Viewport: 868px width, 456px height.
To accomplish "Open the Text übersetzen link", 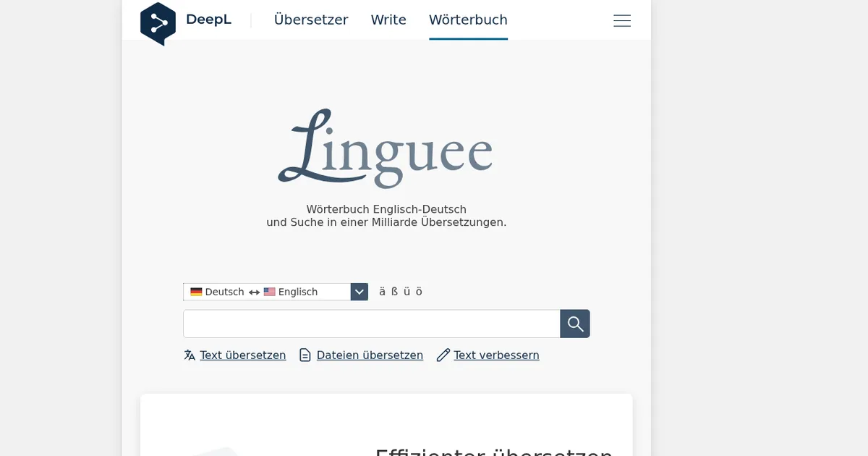I will (x=243, y=355).
